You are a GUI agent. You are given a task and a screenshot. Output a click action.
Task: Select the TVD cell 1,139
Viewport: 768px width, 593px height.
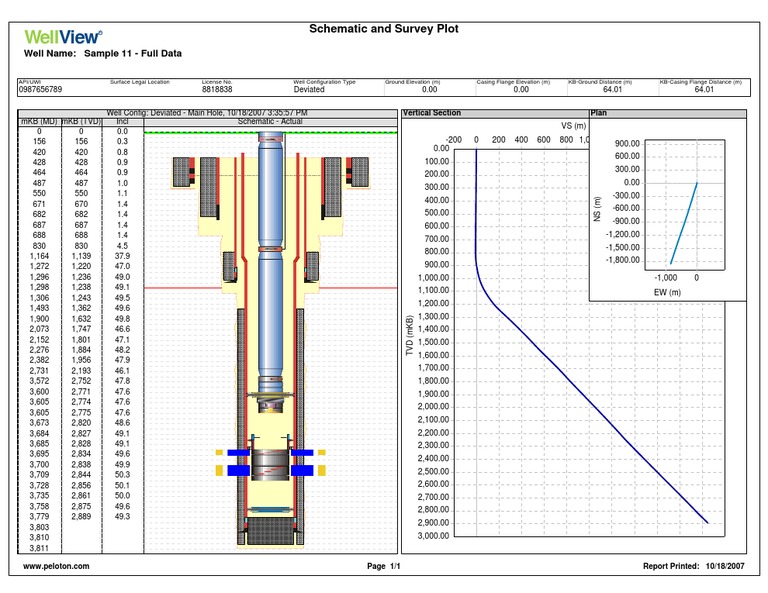(x=81, y=256)
